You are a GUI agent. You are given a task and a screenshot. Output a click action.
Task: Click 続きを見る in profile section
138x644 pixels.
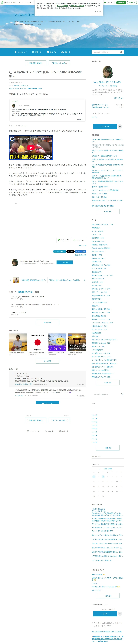click(x=119, y=98)
